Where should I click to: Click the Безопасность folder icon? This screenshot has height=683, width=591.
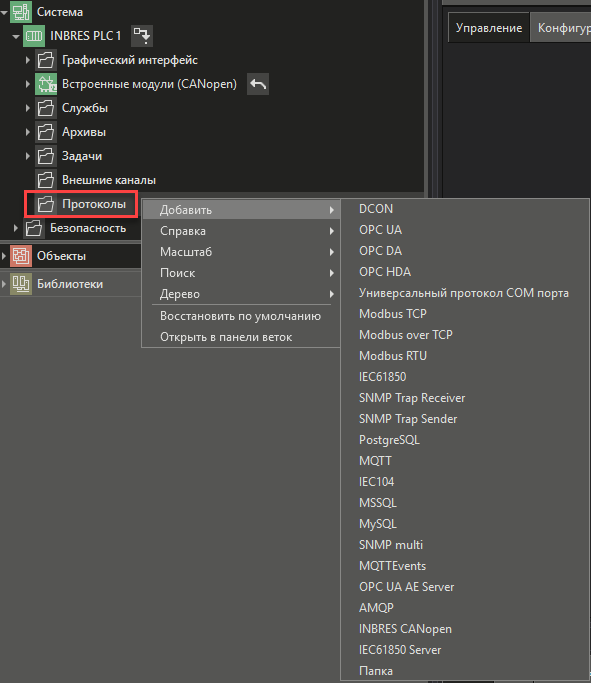(x=34, y=228)
